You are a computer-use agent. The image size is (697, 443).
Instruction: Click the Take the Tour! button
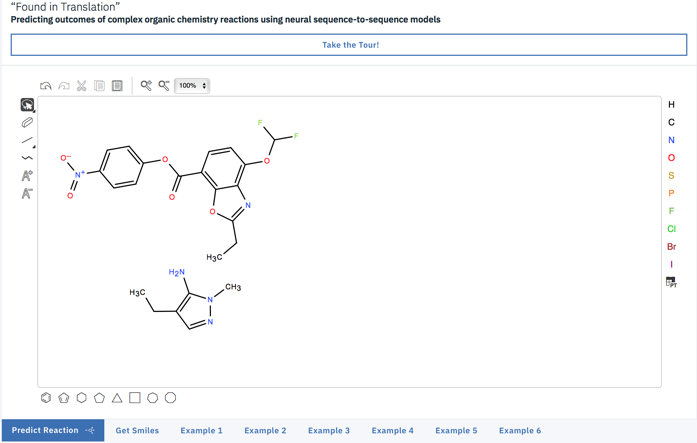[x=349, y=45]
